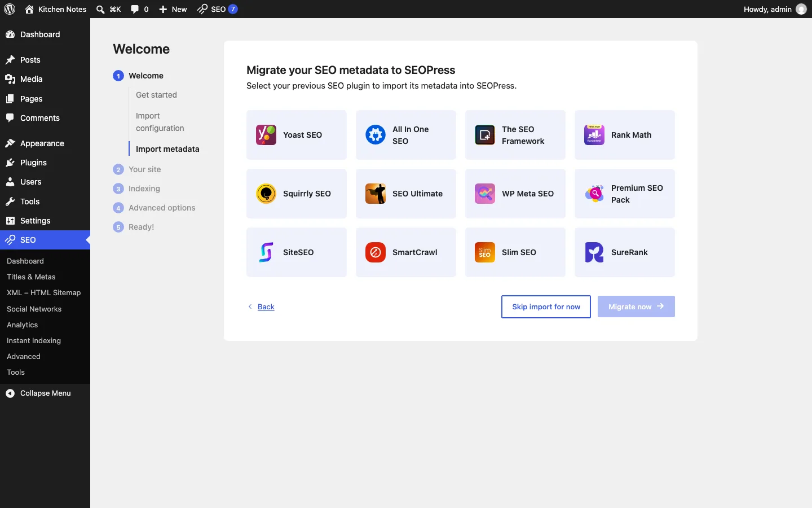Open Kitchen Notes site home icon
Viewport: 812px width, 508px height.
[x=29, y=9]
